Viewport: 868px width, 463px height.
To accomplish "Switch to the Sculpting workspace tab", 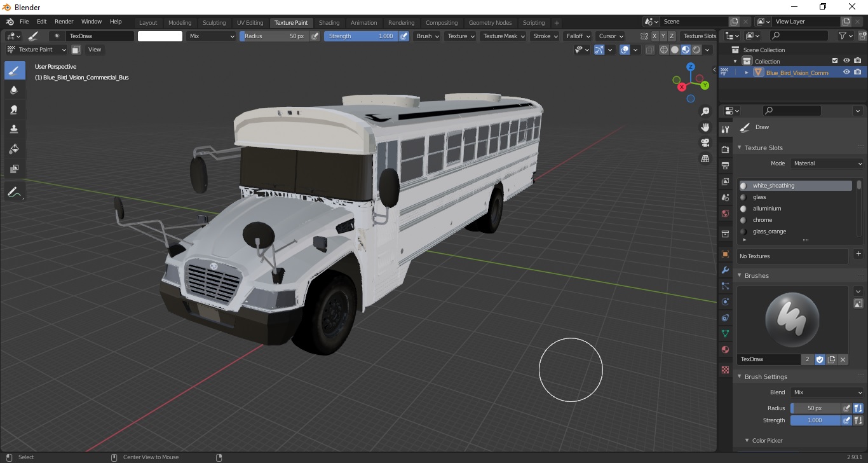I will coord(214,23).
